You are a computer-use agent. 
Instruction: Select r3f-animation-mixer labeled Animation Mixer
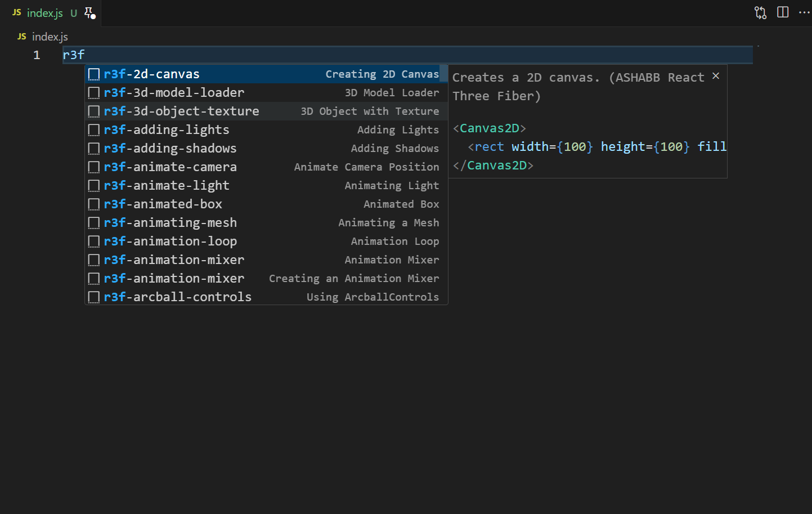pos(266,260)
